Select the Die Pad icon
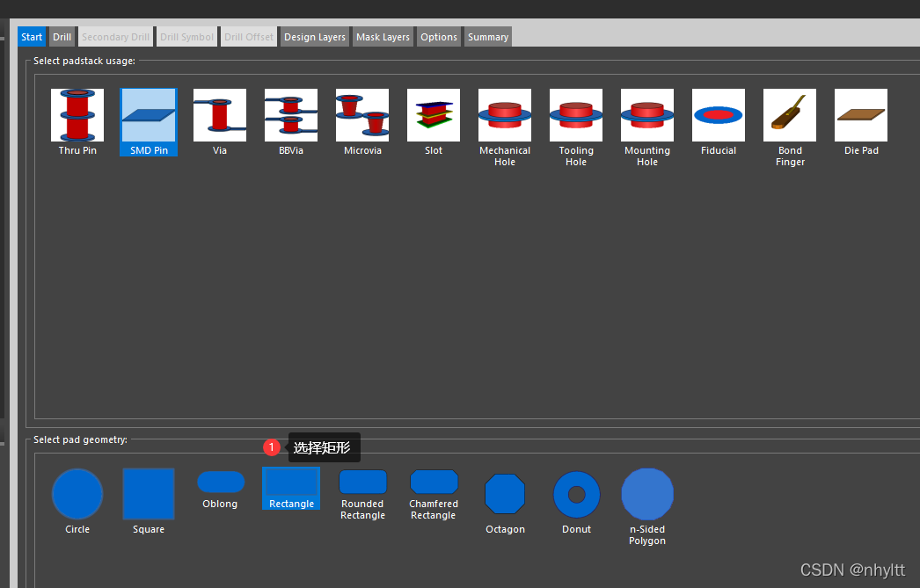The height and width of the screenshot is (588, 920). 861,115
